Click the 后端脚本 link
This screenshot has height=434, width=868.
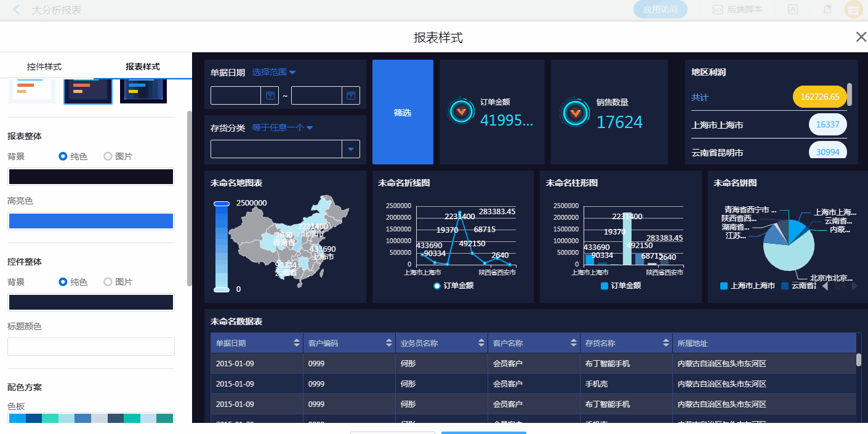tap(737, 10)
